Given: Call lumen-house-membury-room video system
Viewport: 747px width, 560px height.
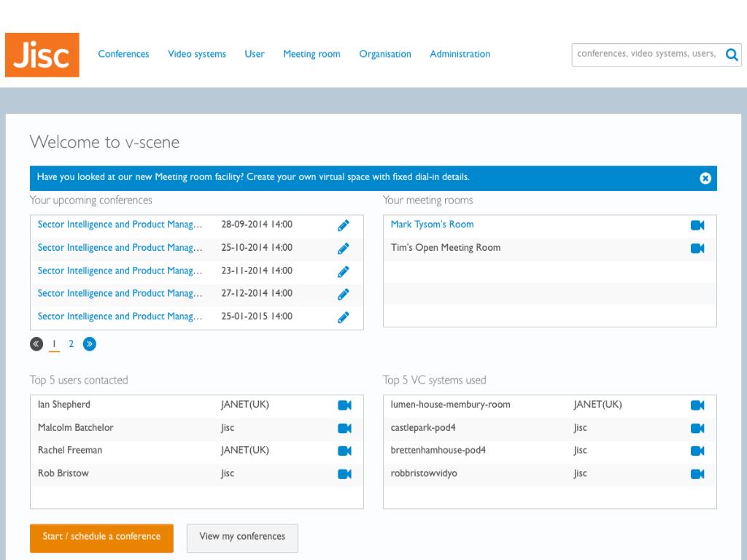Looking at the screenshot, I should click(x=697, y=405).
